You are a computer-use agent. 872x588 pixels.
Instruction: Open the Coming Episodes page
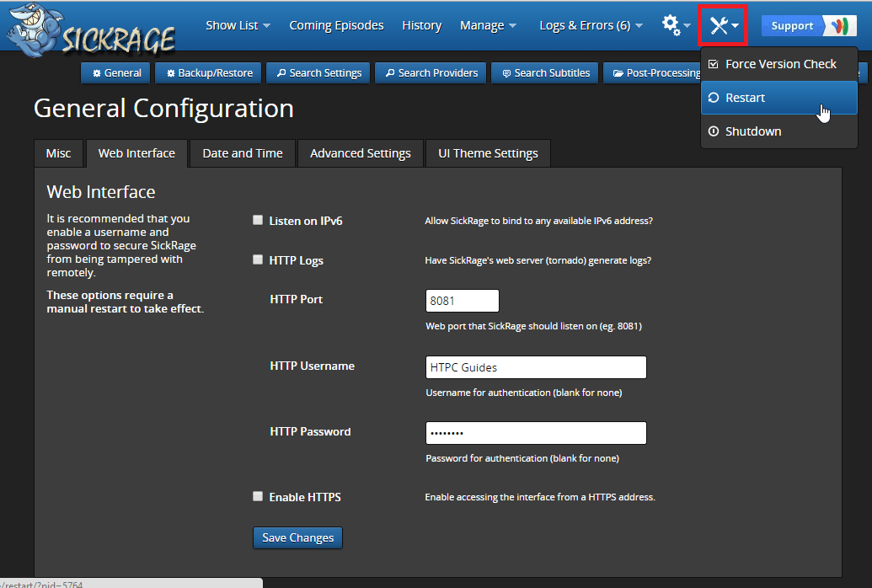point(336,25)
